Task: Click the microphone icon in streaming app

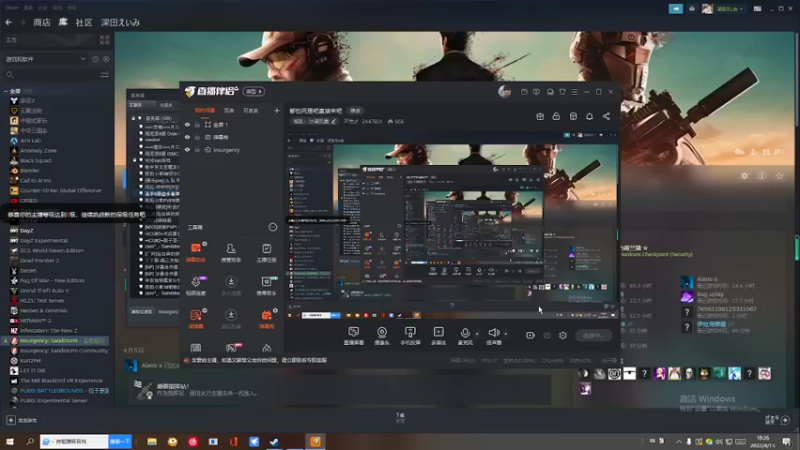Action: click(465, 333)
